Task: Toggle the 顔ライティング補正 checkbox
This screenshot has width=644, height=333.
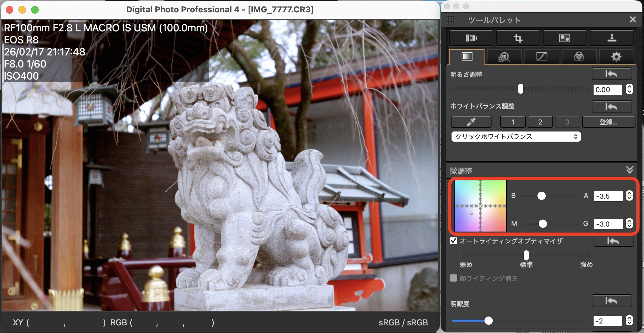Action: click(453, 278)
